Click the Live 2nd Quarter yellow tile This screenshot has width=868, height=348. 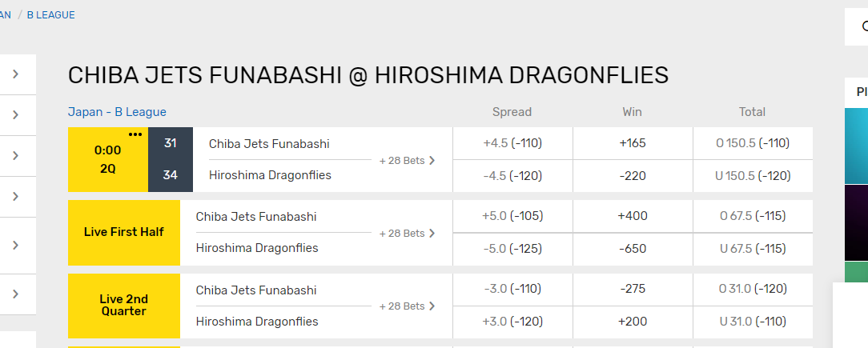pos(124,306)
